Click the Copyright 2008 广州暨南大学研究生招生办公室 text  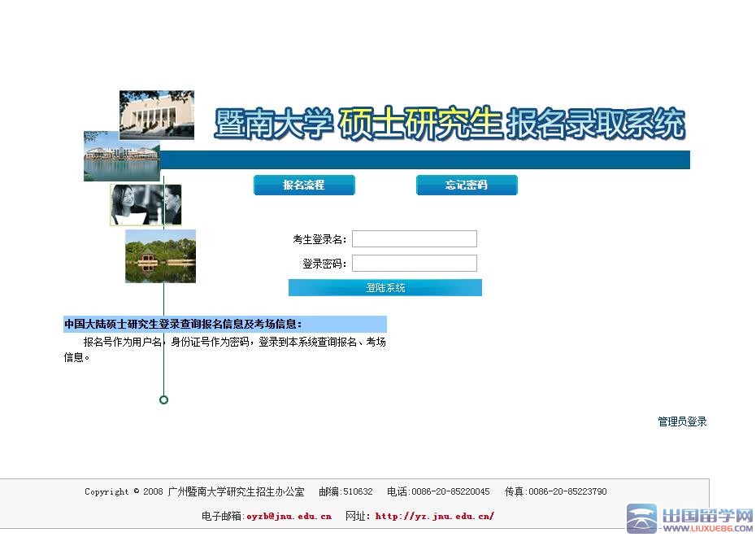[195, 491]
